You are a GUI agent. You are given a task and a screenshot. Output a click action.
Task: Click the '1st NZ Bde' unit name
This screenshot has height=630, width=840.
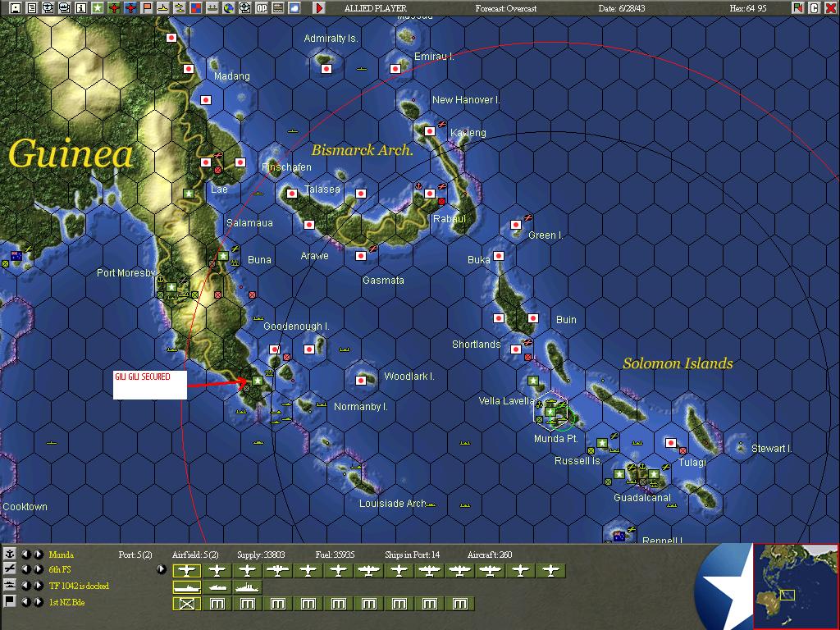pyautogui.click(x=67, y=602)
